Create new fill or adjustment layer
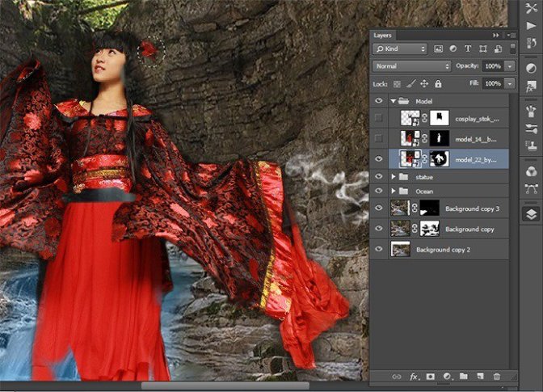The image size is (543, 392). pyautogui.click(x=447, y=377)
